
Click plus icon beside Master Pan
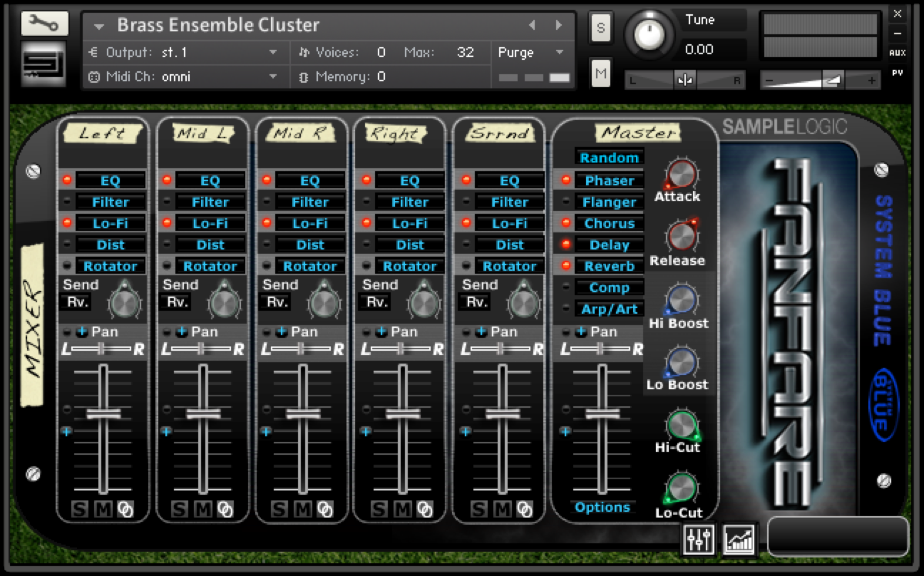point(581,331)
